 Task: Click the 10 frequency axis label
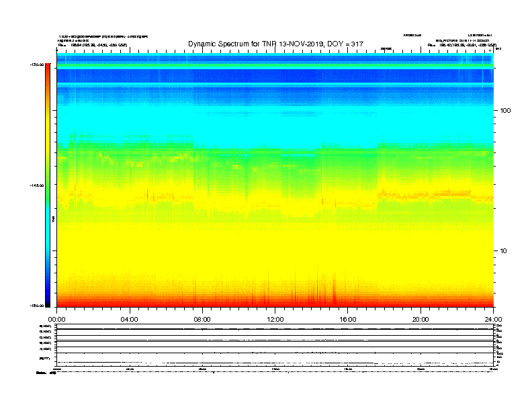503,251
